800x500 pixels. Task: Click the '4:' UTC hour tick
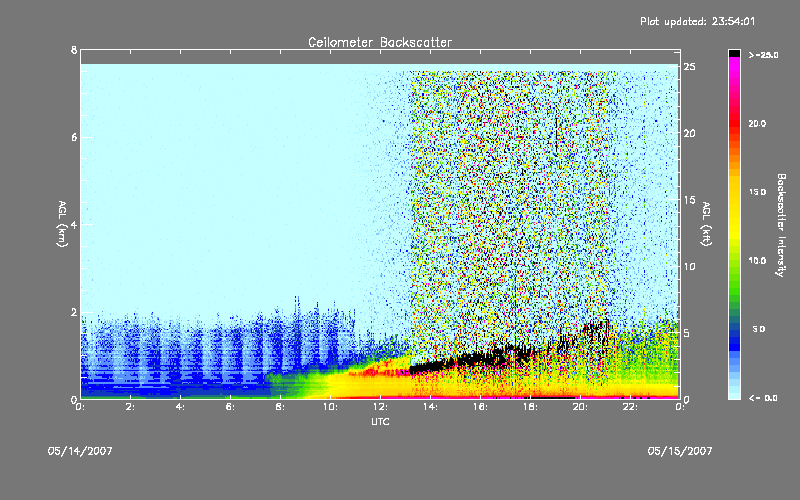tap(181, 407)
